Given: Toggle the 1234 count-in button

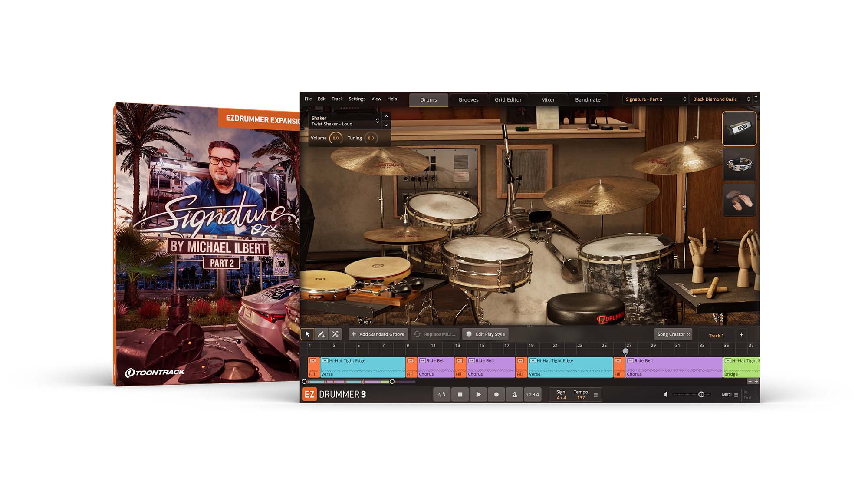Looking at the screenshot, I should coord(533,394).
